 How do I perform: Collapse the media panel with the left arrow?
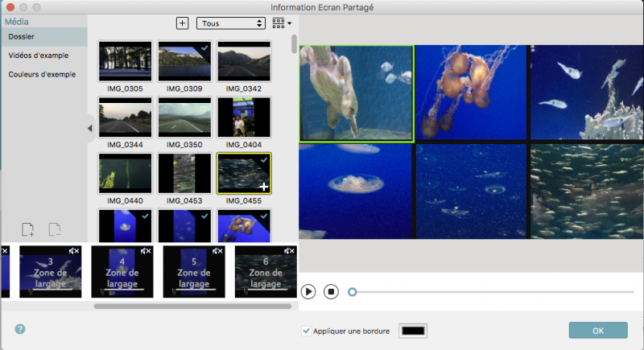[x=90, y=129]
